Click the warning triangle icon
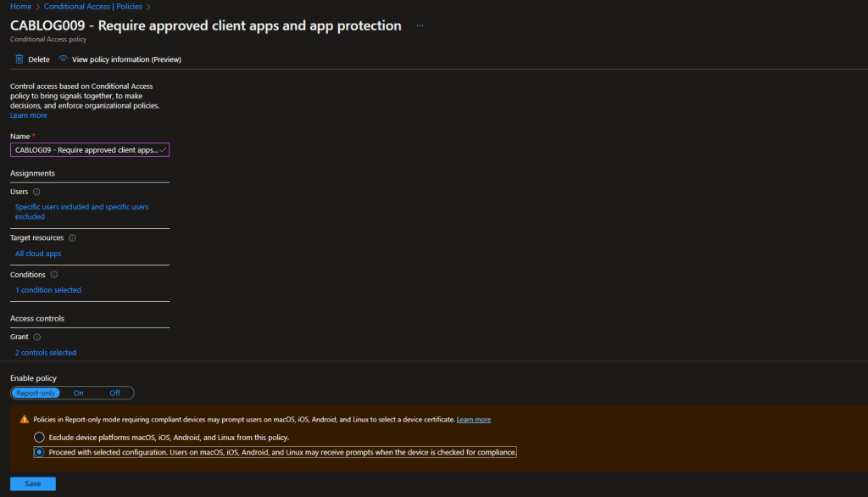This screenshot has height=497, width=868. (x=25, y=420)
